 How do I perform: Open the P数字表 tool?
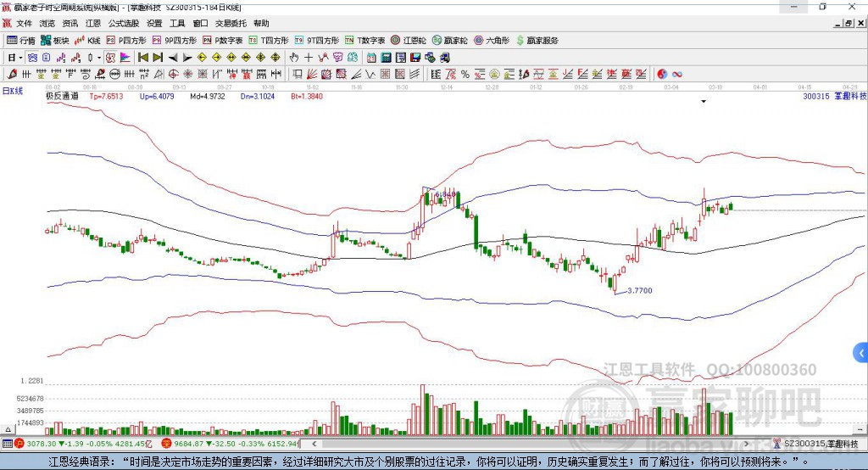pos(223,41)
